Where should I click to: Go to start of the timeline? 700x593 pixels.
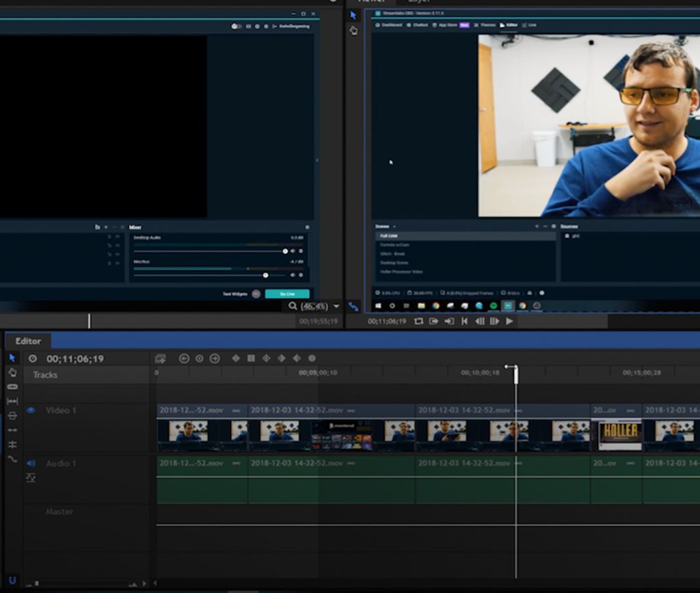(x=464, y=321)
